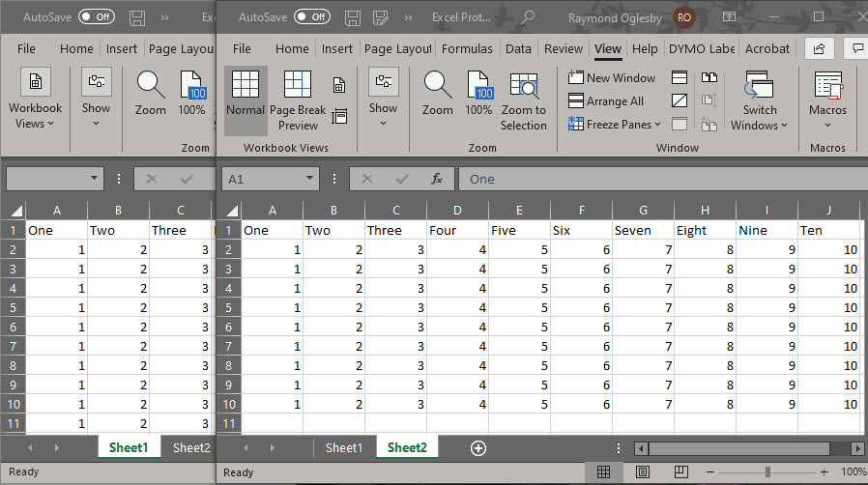Click zoom out minus button
Screen dimensions: 868x485
pyautogui.click(x=710, y=471)
